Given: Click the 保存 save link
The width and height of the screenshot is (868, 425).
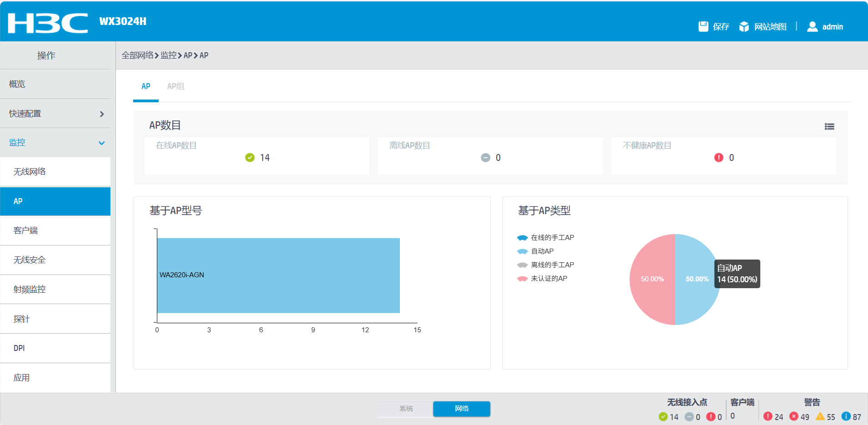Looking at the screenshot, I should [721, 27].
